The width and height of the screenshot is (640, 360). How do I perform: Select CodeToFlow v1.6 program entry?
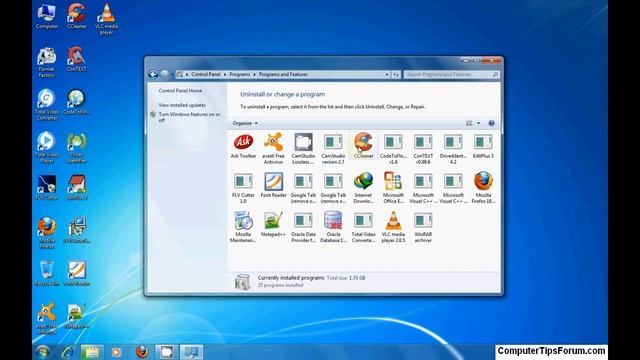pyautogui.click(x=393, y=149)
